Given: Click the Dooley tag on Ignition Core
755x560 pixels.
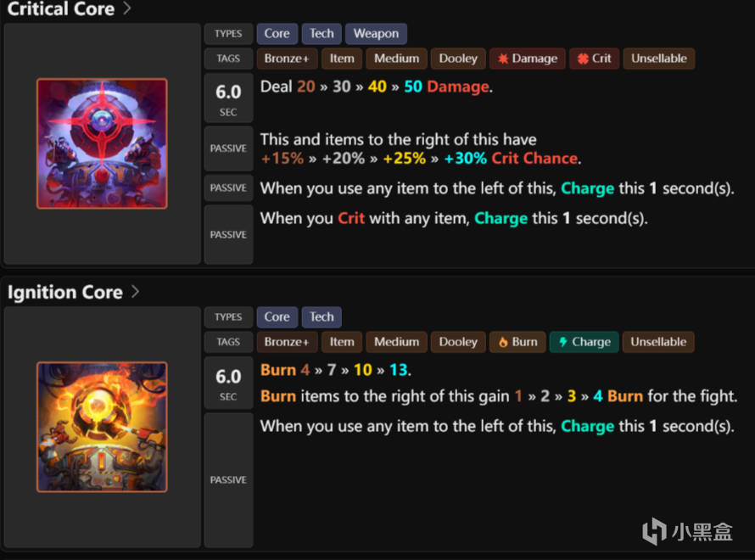Looking at the screenshot, I should pyautogui.click(x=458, y=342).
